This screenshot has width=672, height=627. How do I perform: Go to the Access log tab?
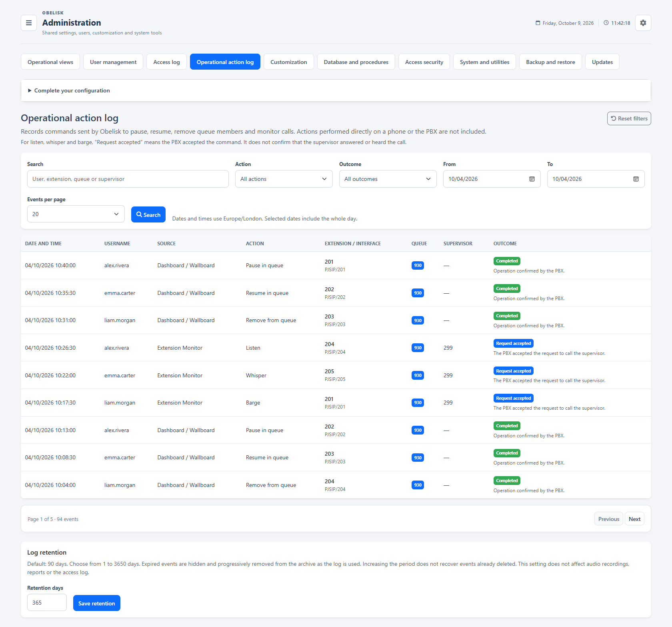point(166,62)
